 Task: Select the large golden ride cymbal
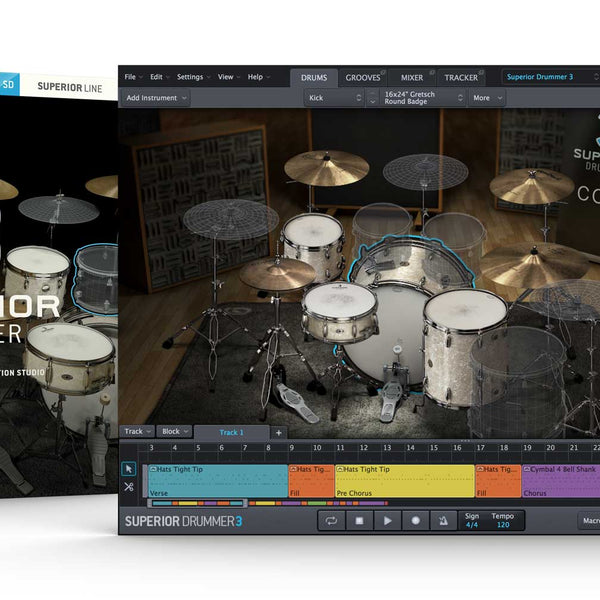tap(534, 264)
